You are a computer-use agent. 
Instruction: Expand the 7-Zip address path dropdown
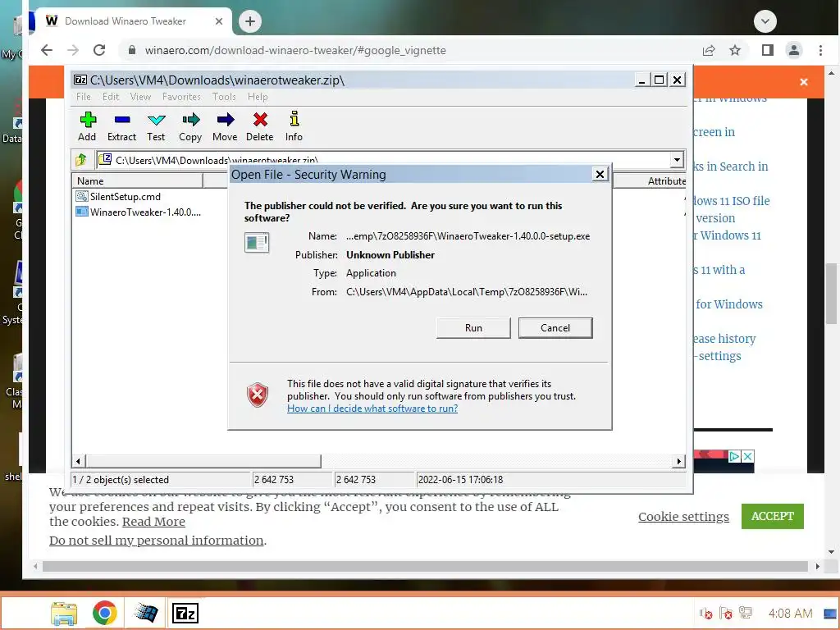click(x=677, y=160)
